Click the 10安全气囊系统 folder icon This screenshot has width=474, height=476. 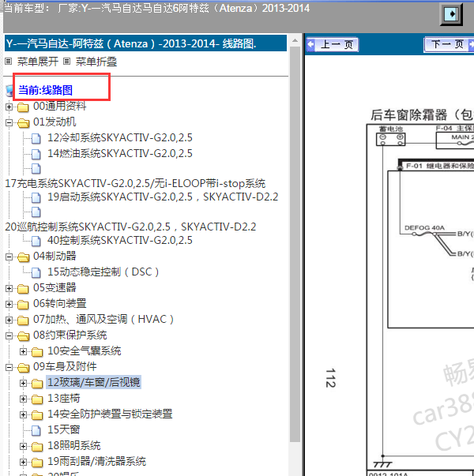(x=37, y=351)
